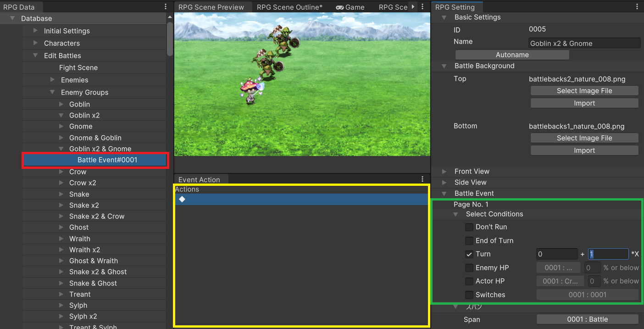This screenshot has width=644, height=329.
Task: Click the Name field containing Goblin x2 & Gnome
Action: [x=584, y=44]
